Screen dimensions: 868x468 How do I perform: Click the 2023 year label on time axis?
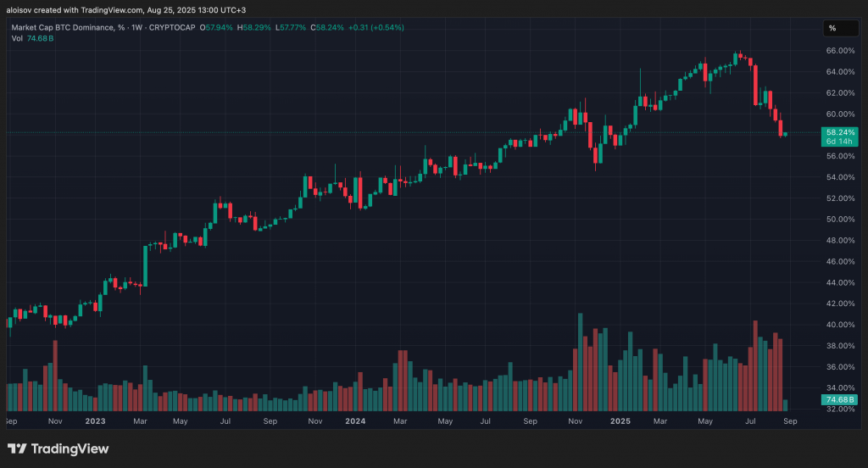[x=95, y=421]
